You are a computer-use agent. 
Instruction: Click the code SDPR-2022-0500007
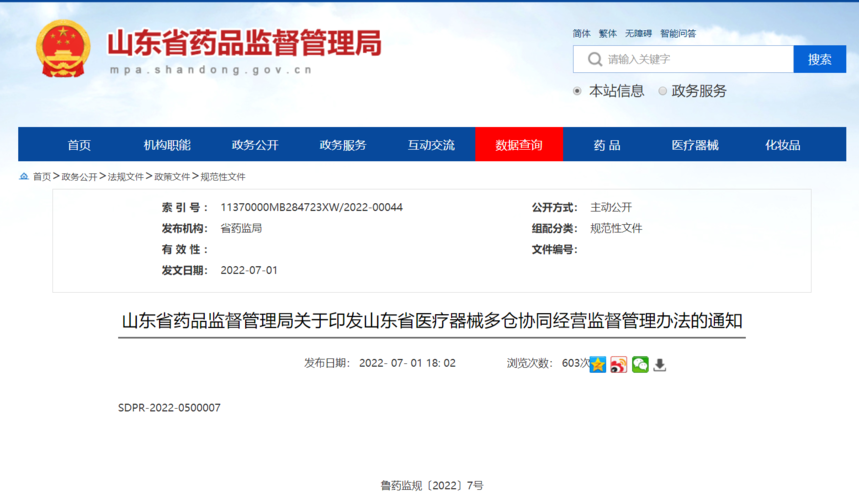(x=169, y=408)
